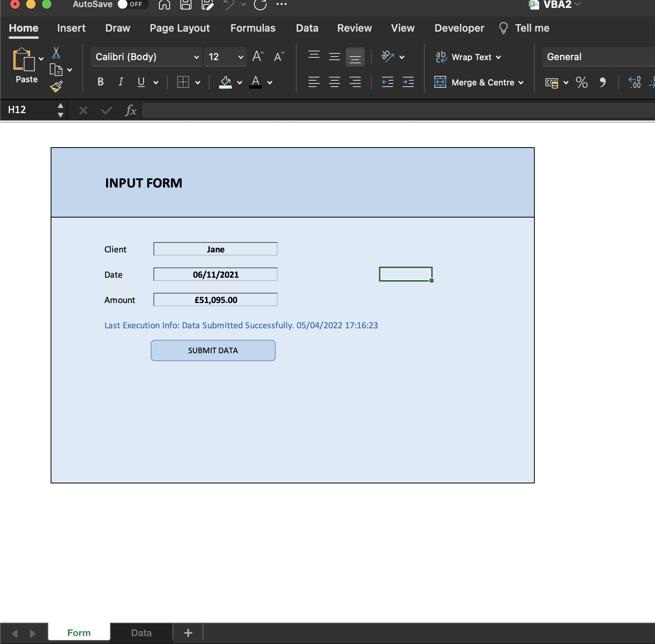The image size is (655, 644).
Task: Toggle Italic formatting
Action: click(x=121, y=82)
